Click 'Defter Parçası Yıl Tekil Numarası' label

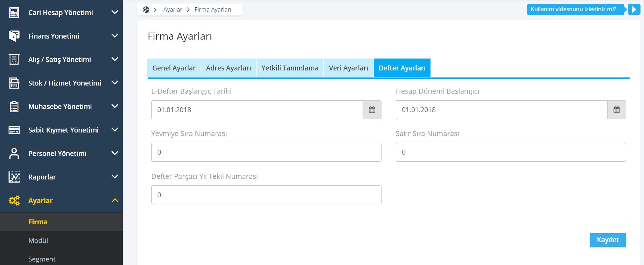pos(204,176)
